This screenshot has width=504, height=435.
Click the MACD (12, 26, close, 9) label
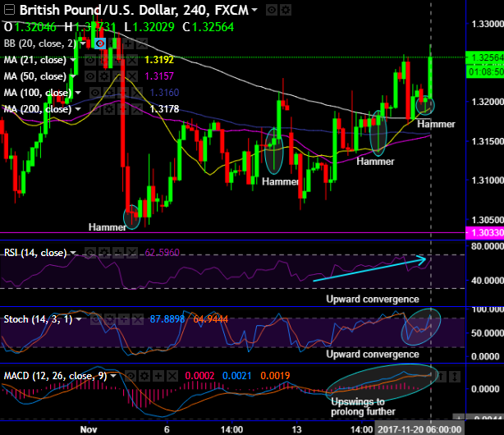[55, 376]
